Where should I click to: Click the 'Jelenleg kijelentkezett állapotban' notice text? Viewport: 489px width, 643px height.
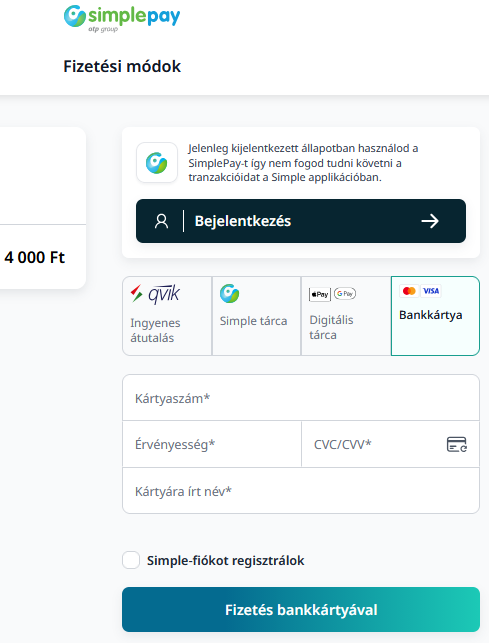click(303, 163)
